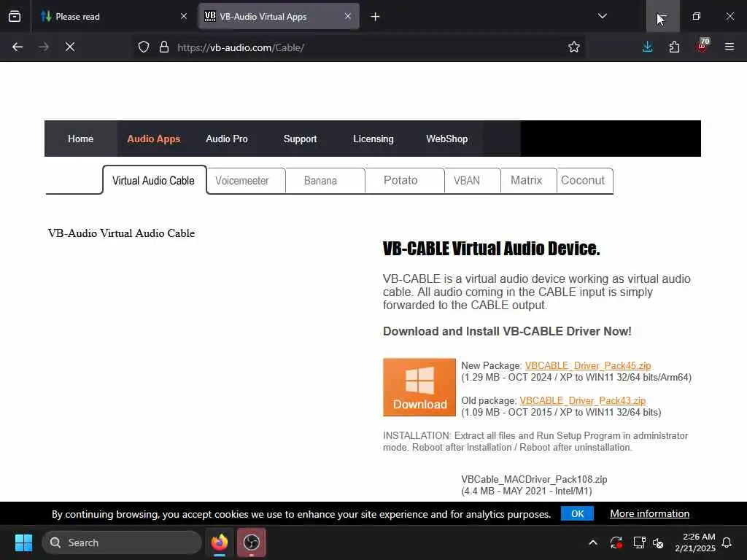The width and height of the screenshot is (747, 560).
Task: Switch to Matrix tab
Action: pos(527,181)
